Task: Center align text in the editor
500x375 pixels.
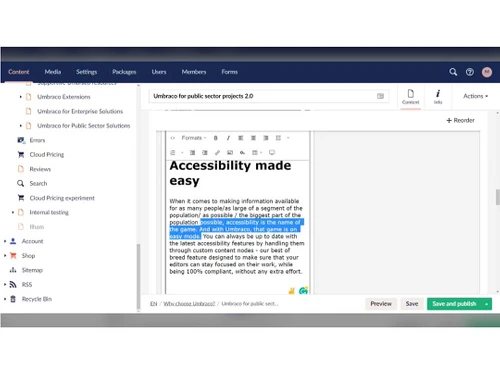Action: 253,138
